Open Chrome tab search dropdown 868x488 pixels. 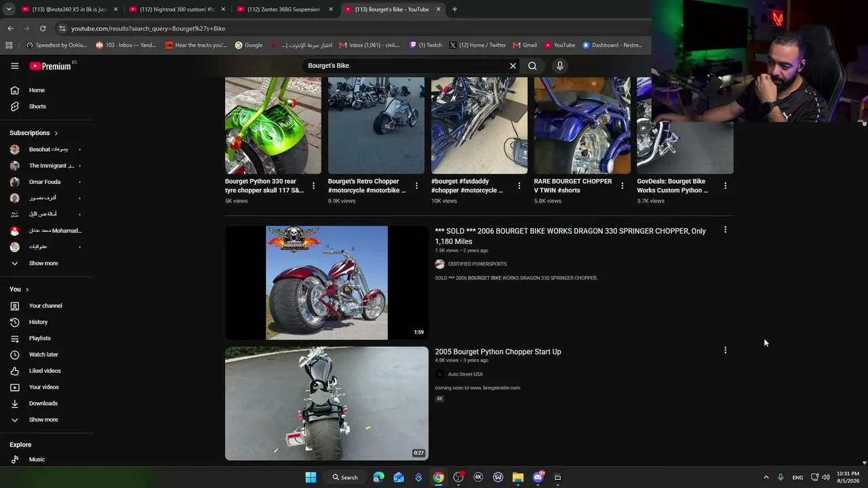[9, 9]
